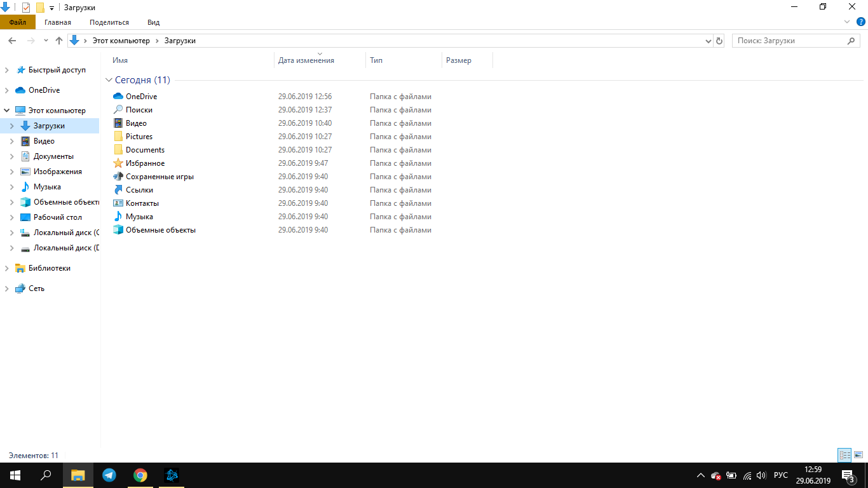Viewport: 868px width, 488px height.
Task: Select Музыка in the navigation pane
Action: coord(47,187)
